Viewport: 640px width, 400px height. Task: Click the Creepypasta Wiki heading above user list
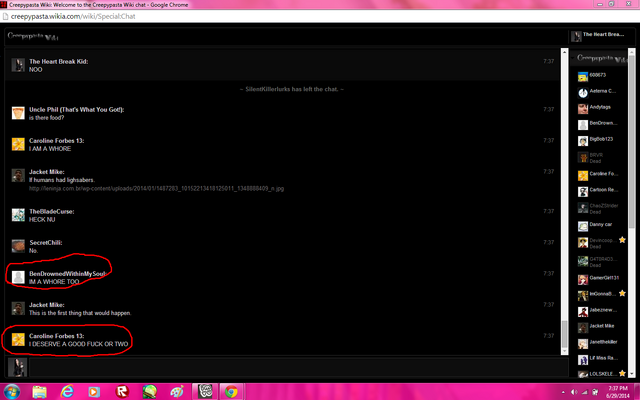point(601,59)
